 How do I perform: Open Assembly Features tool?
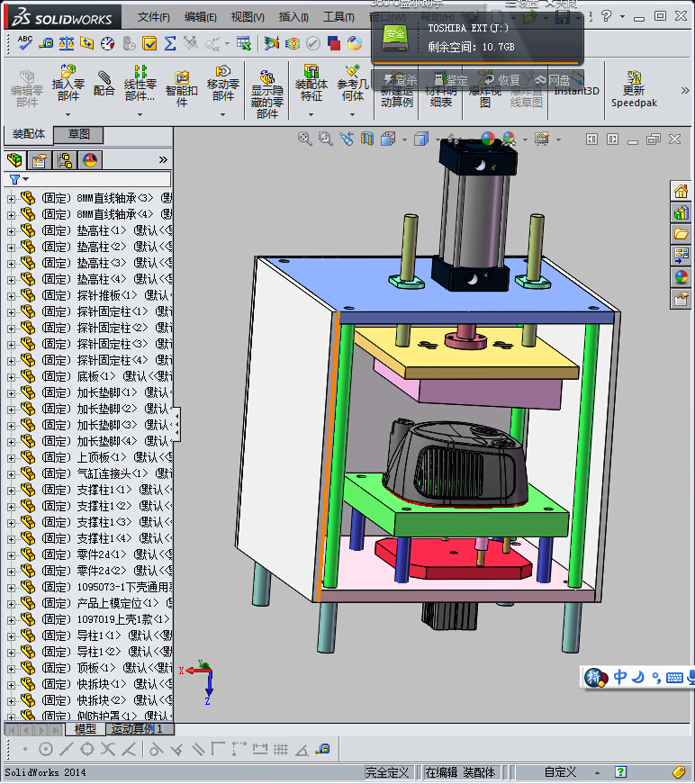(x=311, y=84)
